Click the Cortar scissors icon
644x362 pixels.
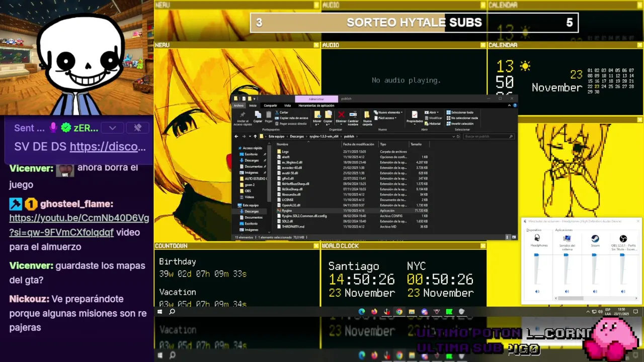(x=277, y=112)
